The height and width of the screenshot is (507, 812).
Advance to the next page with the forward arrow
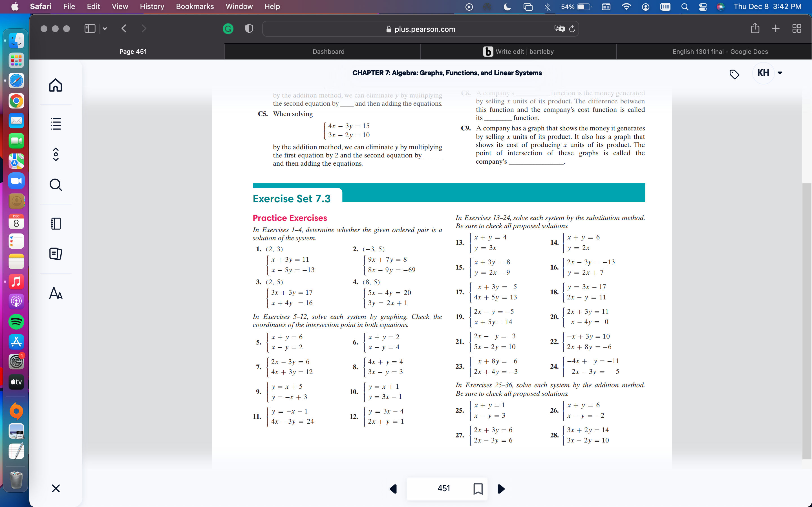pos(501,489)
